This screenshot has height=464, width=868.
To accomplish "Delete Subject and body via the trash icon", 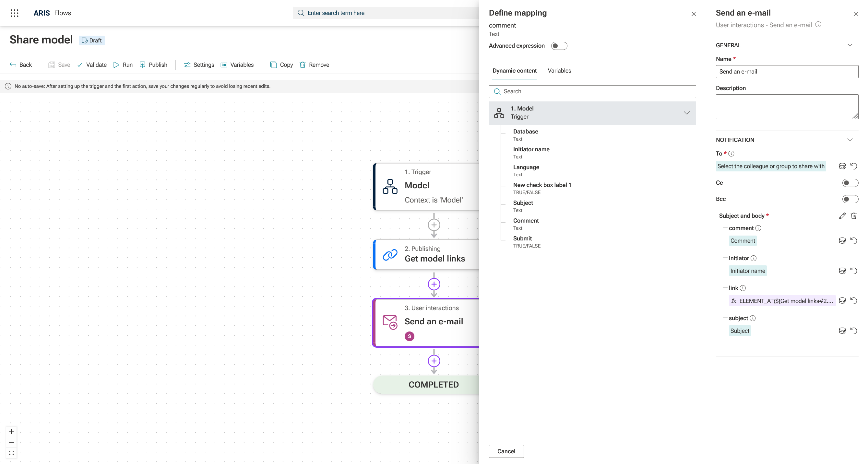I will 853,216.
